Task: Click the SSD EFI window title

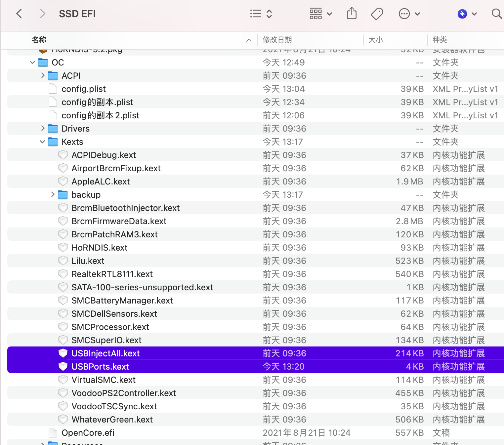Action: [x=77, y=14]
